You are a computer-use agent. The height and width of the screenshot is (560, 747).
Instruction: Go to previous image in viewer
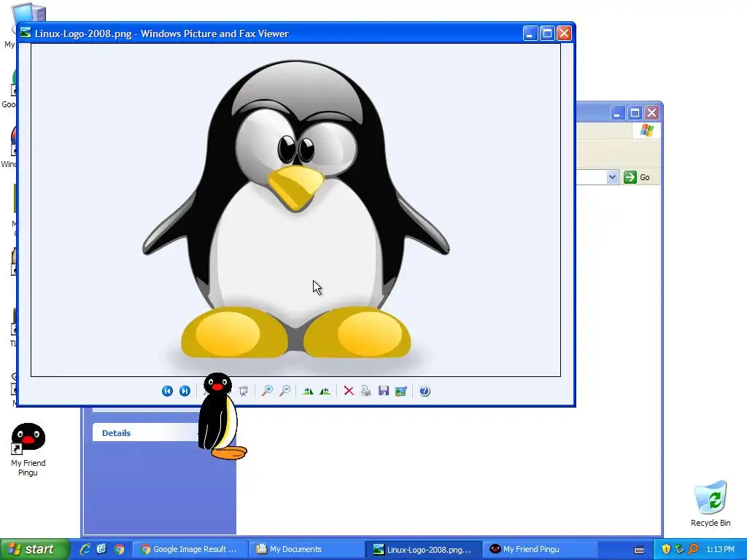(x=167, y=391)
